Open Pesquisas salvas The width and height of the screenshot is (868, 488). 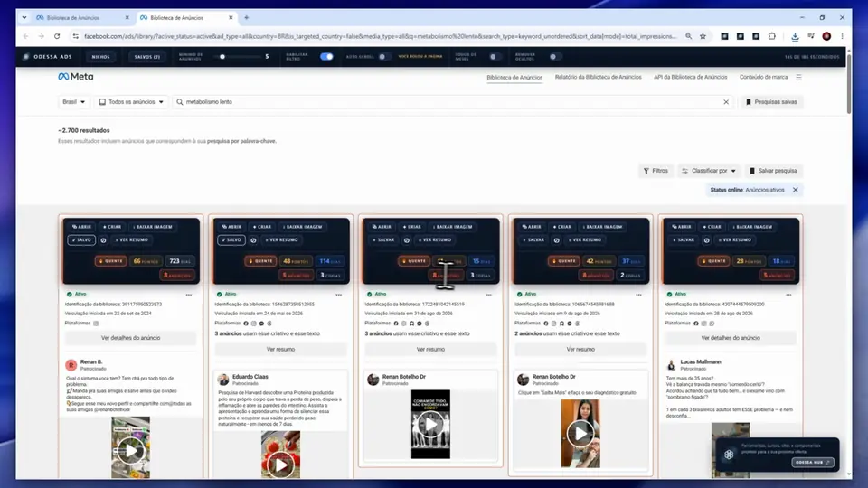pos(771,102)
